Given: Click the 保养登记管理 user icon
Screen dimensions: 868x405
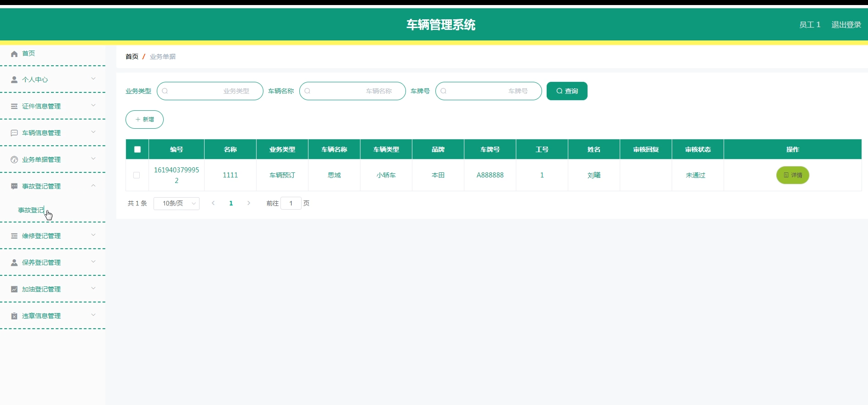Looking at the screenshot, I should 14,262.
